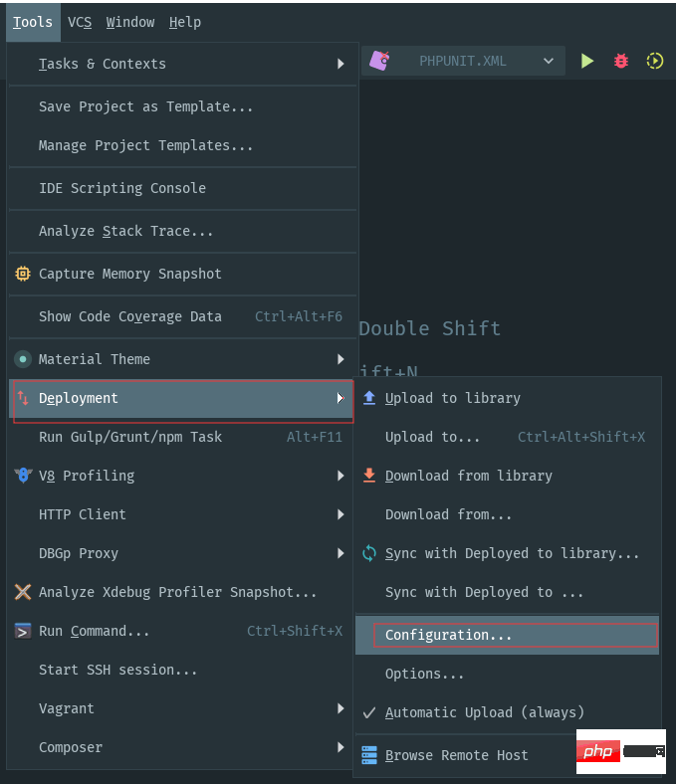Click the Sync with Deployed refresh icon

[369, 553]
